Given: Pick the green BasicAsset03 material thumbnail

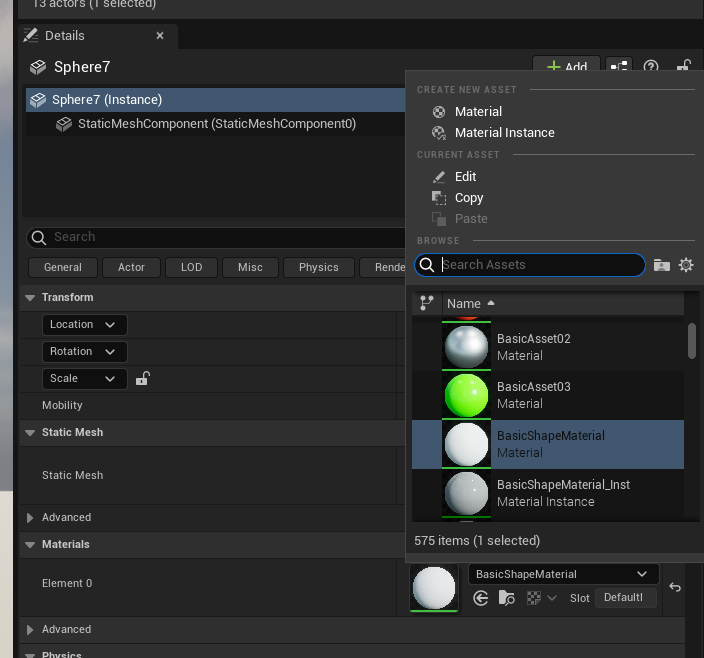Looking at the screenshot, I should (x=466, y=395).
